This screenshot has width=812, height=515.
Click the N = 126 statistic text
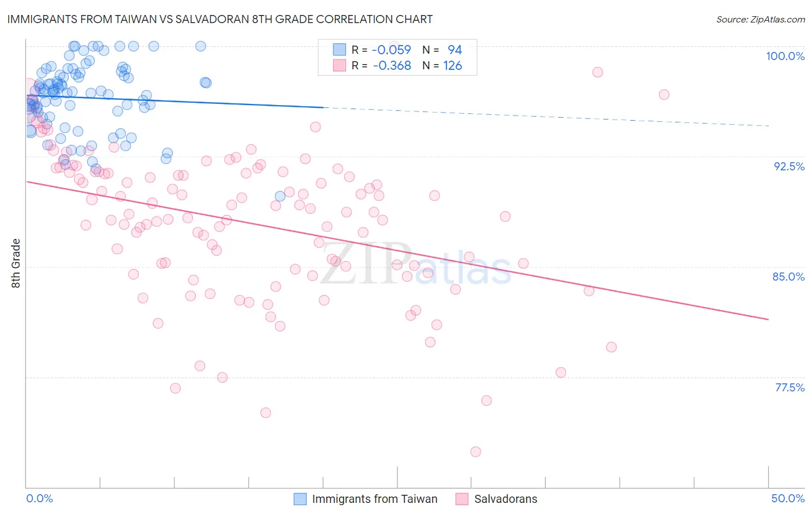[442, 65]
